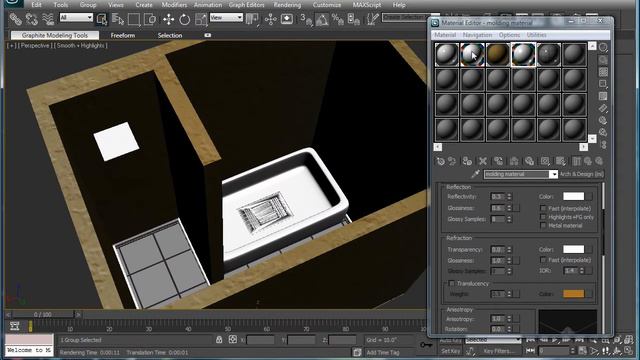The image size is (640, 360).
Task: Select the first material sample sphere
Action: click(447, 54)
